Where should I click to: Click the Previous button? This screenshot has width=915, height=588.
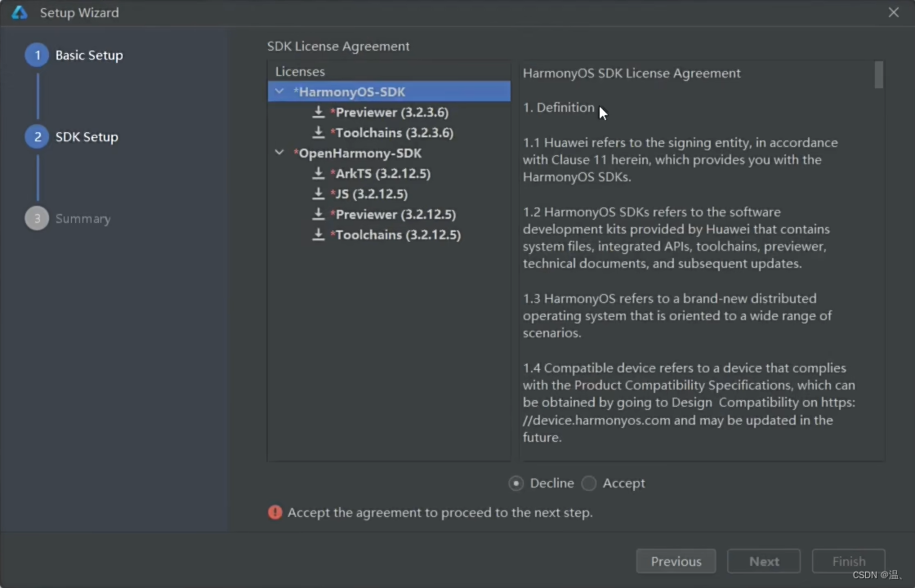[676, 561]
